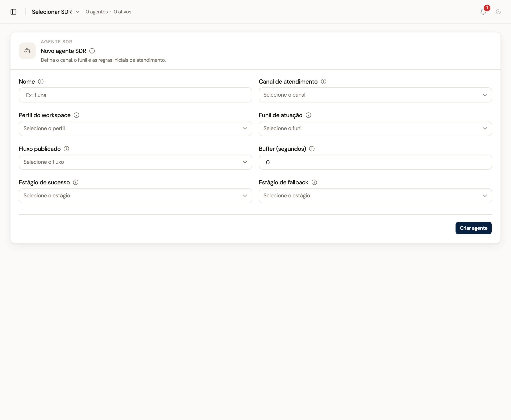Viewport: 511px width, 420px height.
Task: Show info for Buffer (segundos)
Action: [312, 149]
